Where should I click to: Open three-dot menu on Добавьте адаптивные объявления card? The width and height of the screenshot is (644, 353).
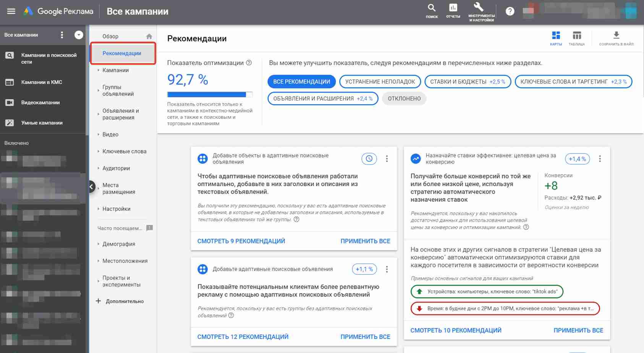pos(387,269)
